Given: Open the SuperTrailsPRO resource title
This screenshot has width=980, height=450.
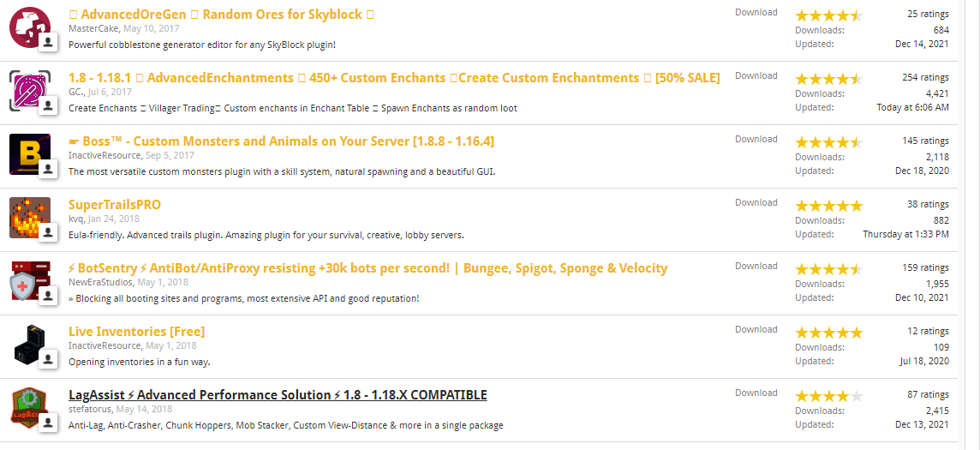Looking at the screenshot, I should coord(115,205).
